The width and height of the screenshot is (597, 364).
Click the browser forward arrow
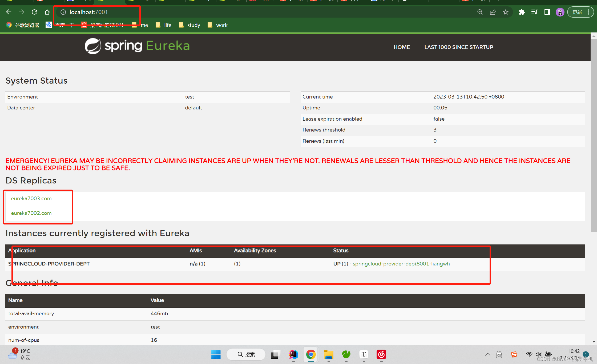[22, 12]
